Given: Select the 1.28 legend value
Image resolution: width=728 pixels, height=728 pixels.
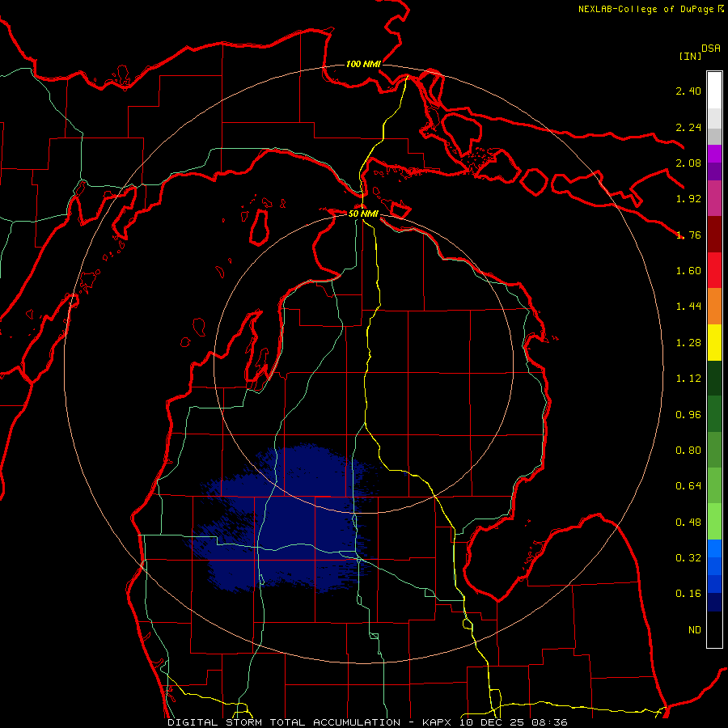Looking at the screenshot, I should pyautogui.click(x=688, y=343).
